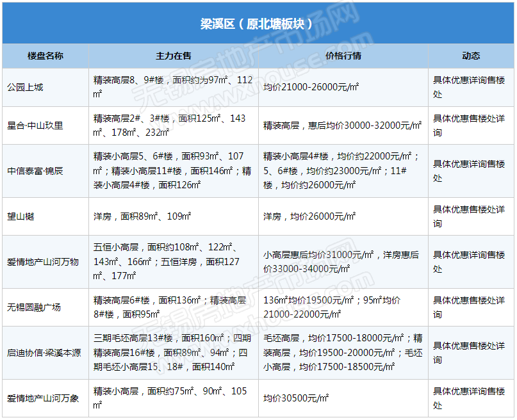Select 山河万象 listing 精装小高层 面积约75㎡

click(x=170, y=398)
